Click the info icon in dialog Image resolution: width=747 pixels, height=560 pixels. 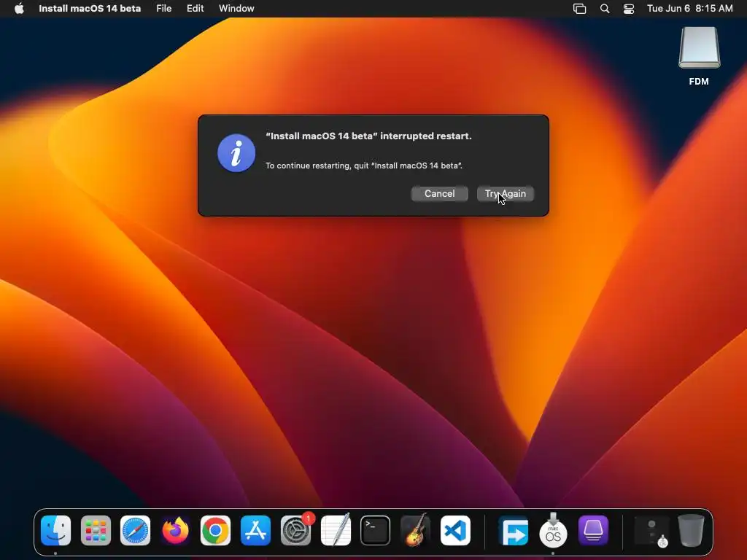[236, 153]
